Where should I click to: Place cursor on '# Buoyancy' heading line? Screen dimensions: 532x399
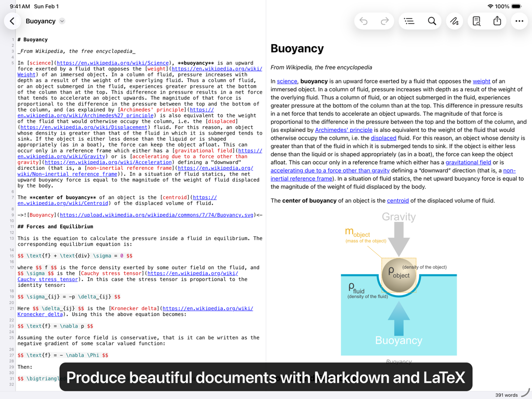coord(33,39)
